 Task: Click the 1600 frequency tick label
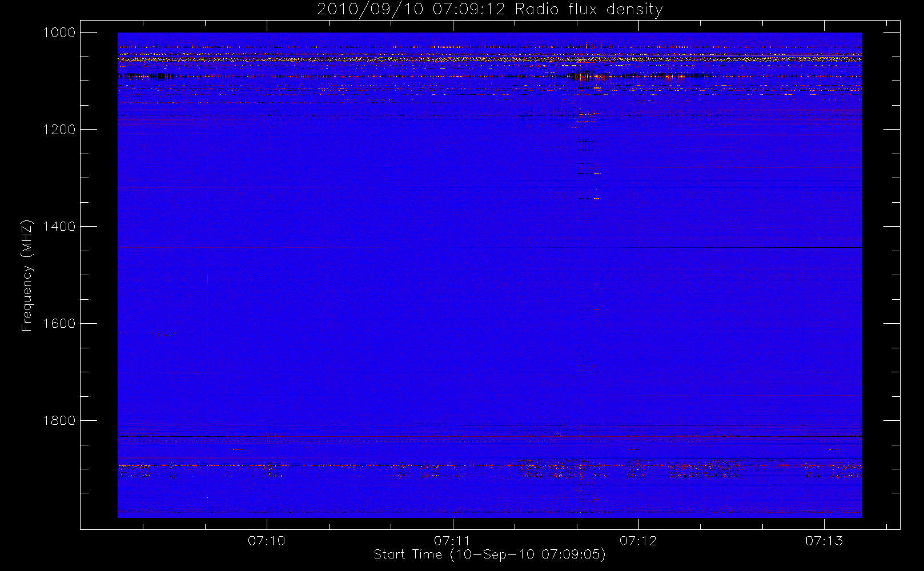(x=59, y=324)
